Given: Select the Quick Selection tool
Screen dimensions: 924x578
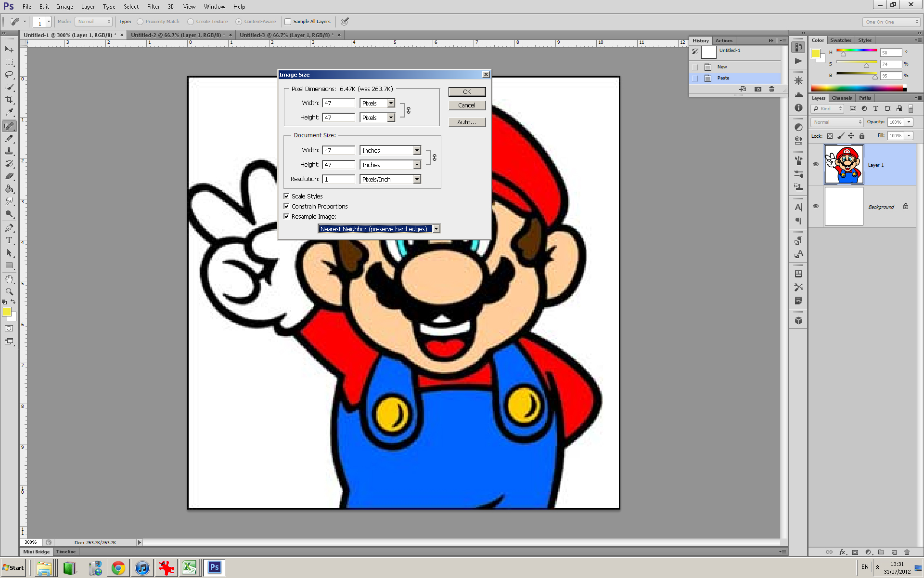Looking at the screenshot, I should [9, 87].
